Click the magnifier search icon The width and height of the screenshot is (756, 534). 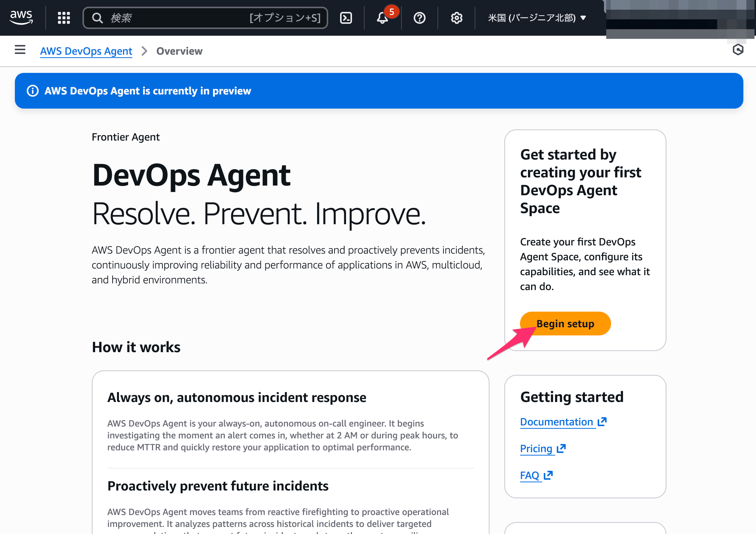[x=97, y=18]
